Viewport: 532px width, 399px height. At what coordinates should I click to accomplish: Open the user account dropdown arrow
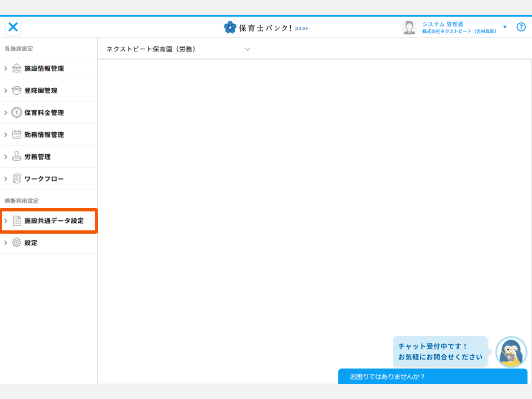(505, 27)
